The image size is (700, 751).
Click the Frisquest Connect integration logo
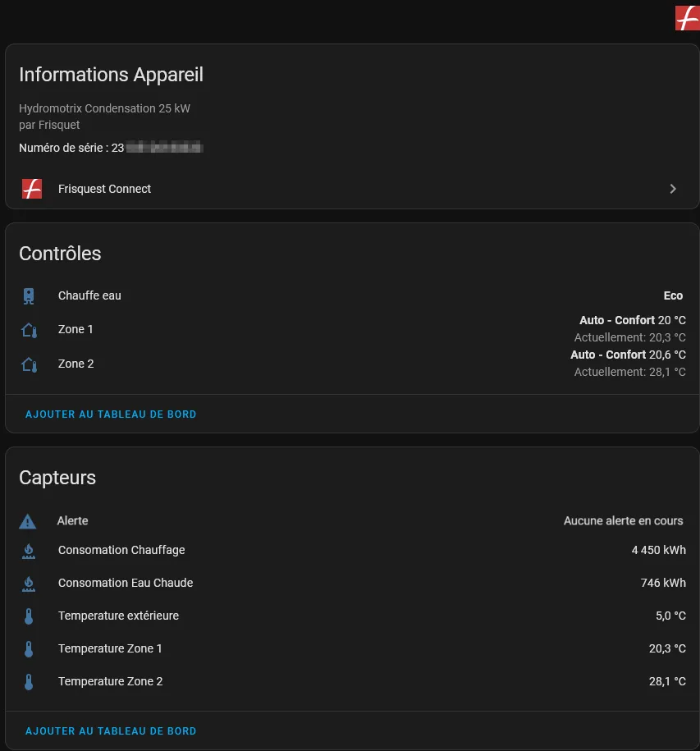tap(32, 189)
